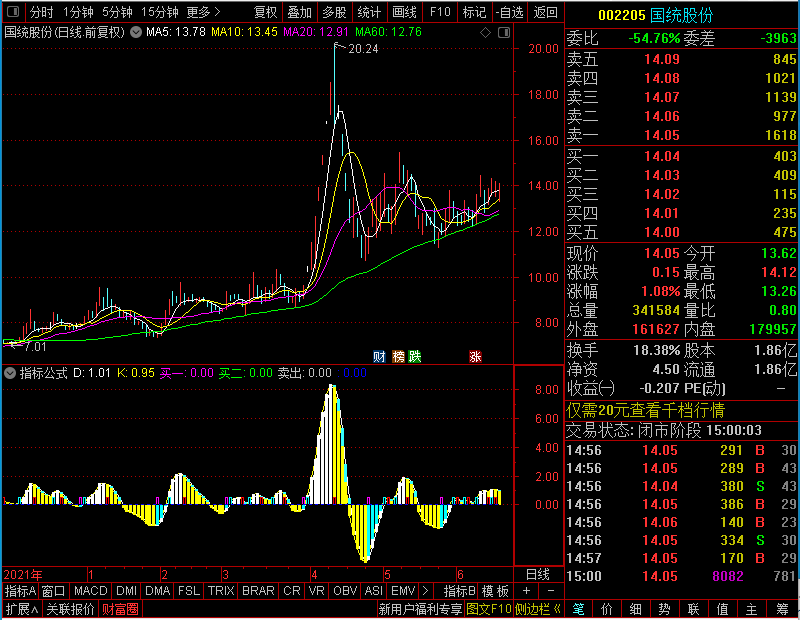Screen dimensions: 800x620
Task: Select the 价 price tab
Action: [607, 609]
